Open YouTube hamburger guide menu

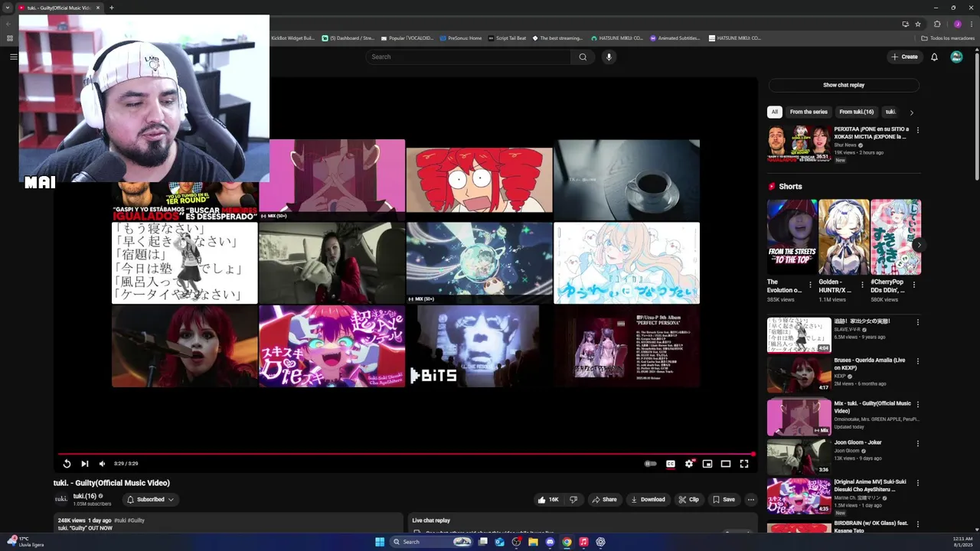click(x=13, y=57)
